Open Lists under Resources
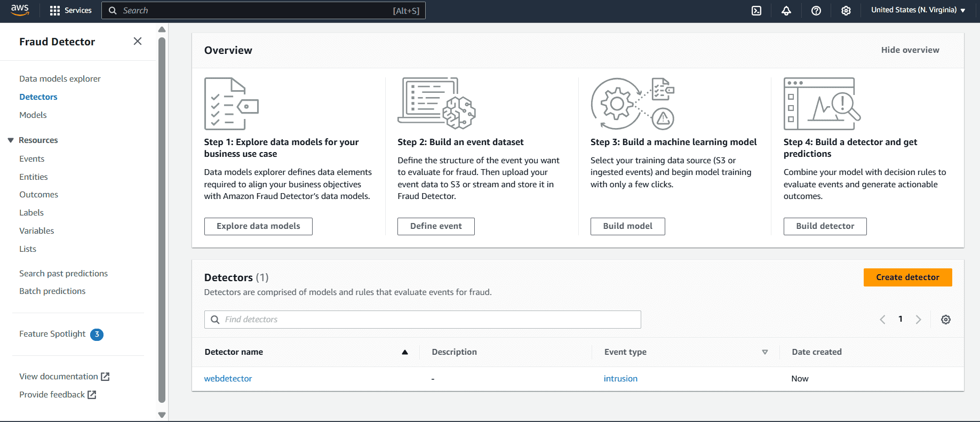The image size is (980, 422). coord(28,249)
